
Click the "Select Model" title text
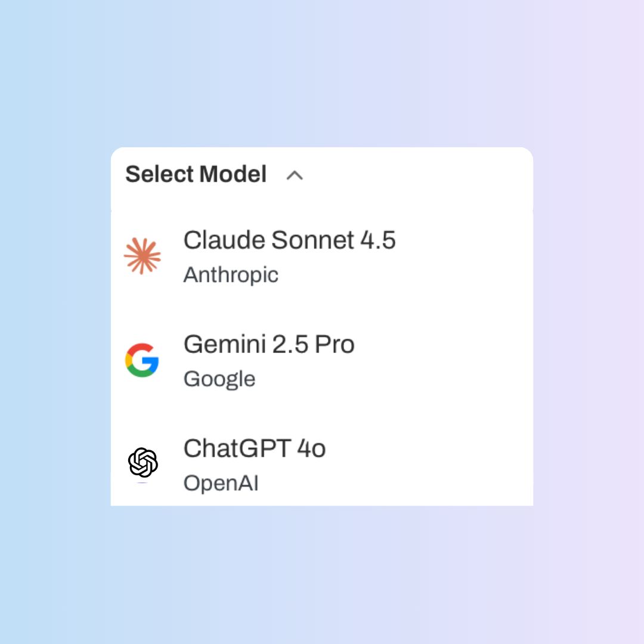pos(196,175)
